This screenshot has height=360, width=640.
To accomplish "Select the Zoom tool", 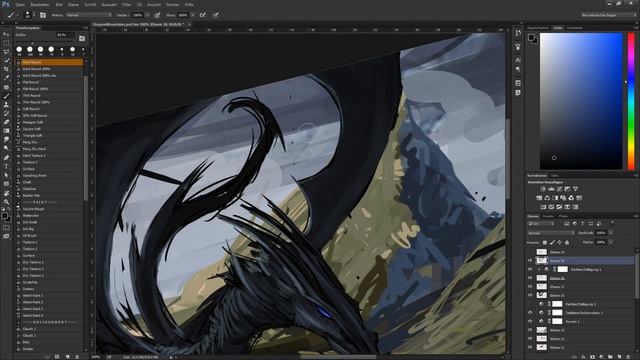I will [6, 202].
